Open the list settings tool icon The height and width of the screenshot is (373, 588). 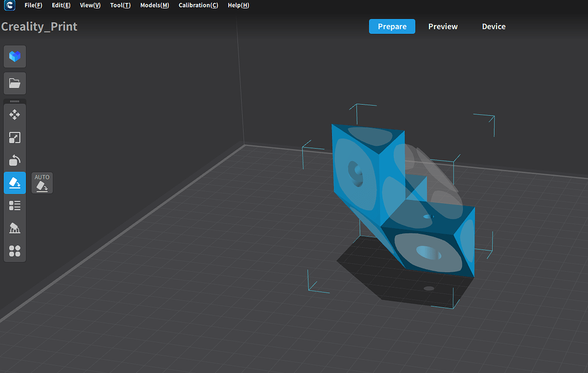[15, 206]
